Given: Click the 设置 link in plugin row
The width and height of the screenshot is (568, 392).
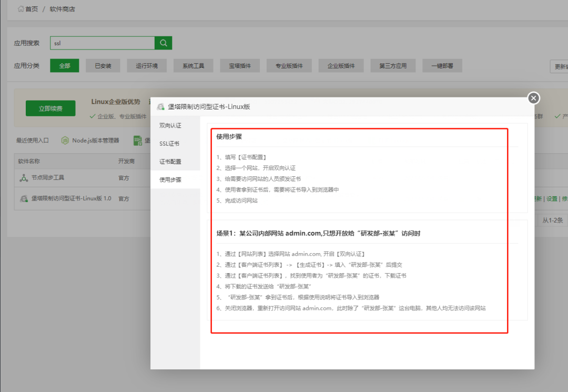Looking at the screenshot, I should 552,199.
